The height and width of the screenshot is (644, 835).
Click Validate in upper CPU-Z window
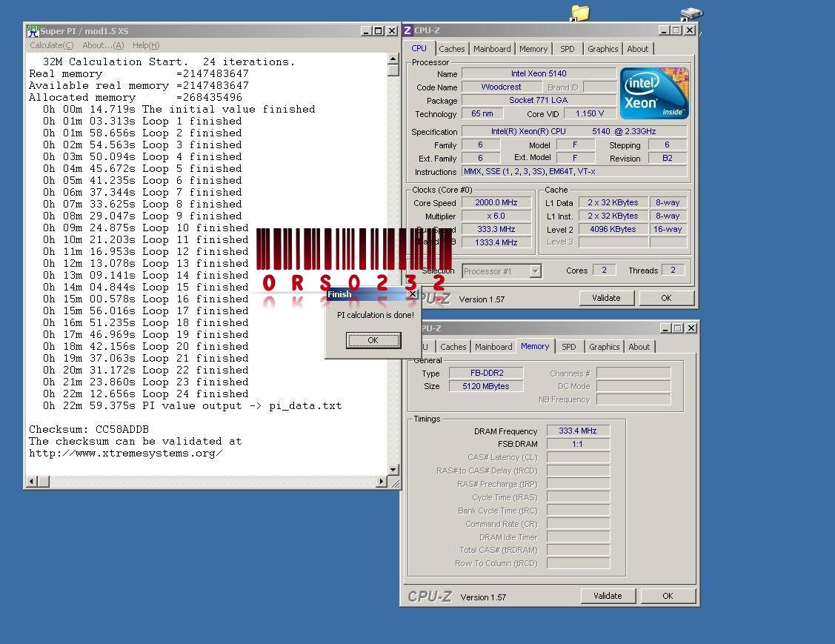(x=606, y=299)
